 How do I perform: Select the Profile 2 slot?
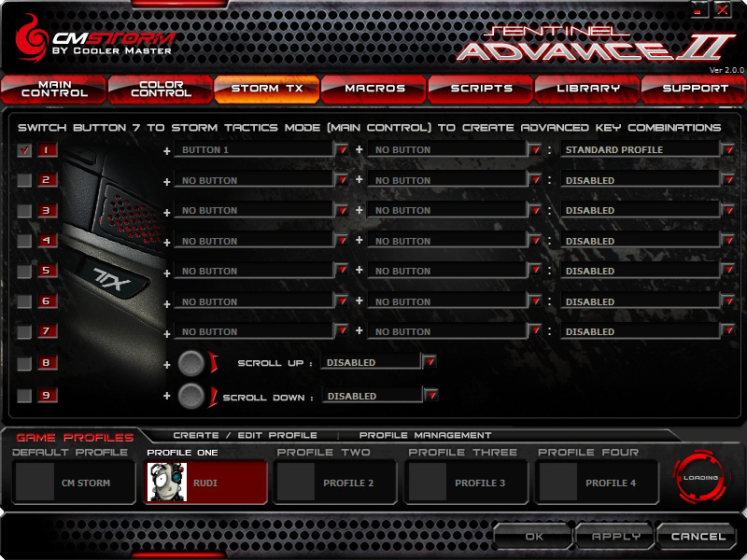(335, 482)
